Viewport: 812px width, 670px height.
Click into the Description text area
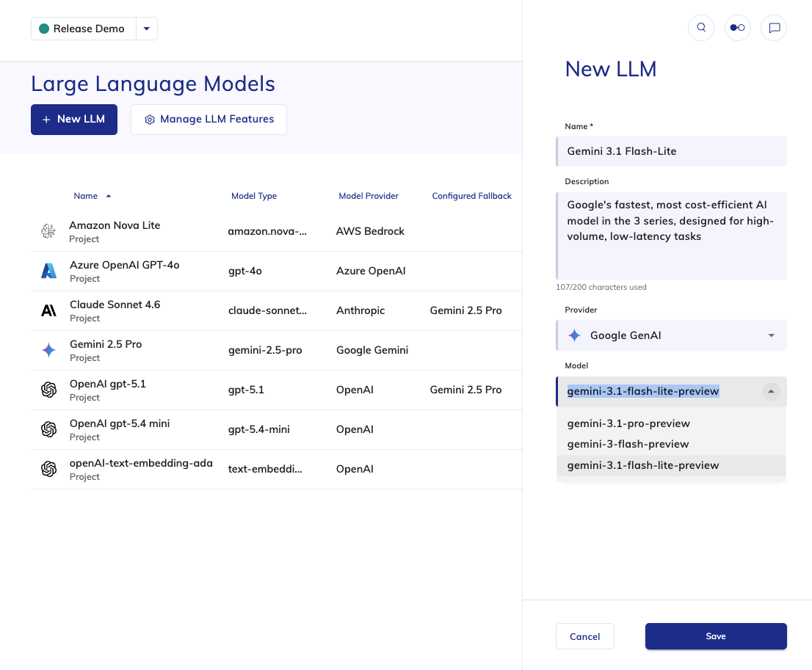point(671,236)
